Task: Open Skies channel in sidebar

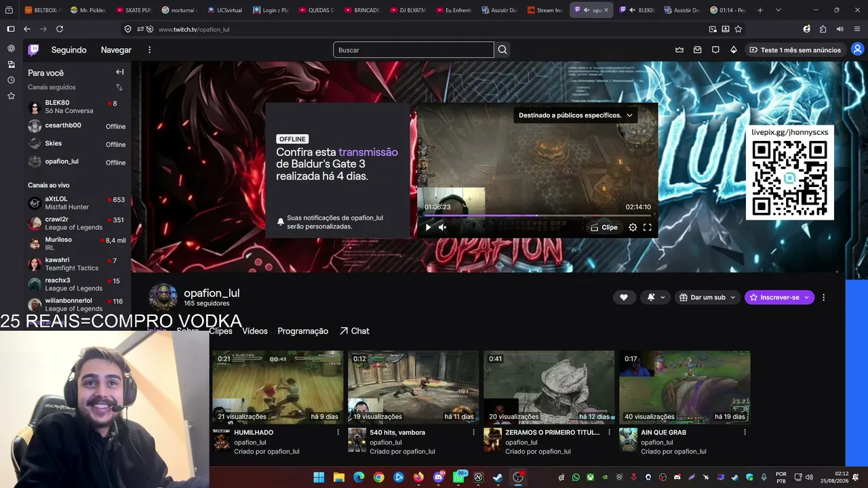Action: click(77, 144)
